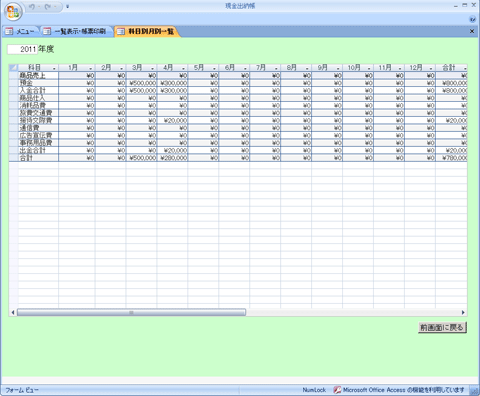The image size is (480, 396).
Task: Click the フォーム ビュー status text
Action: click(22, 390)
